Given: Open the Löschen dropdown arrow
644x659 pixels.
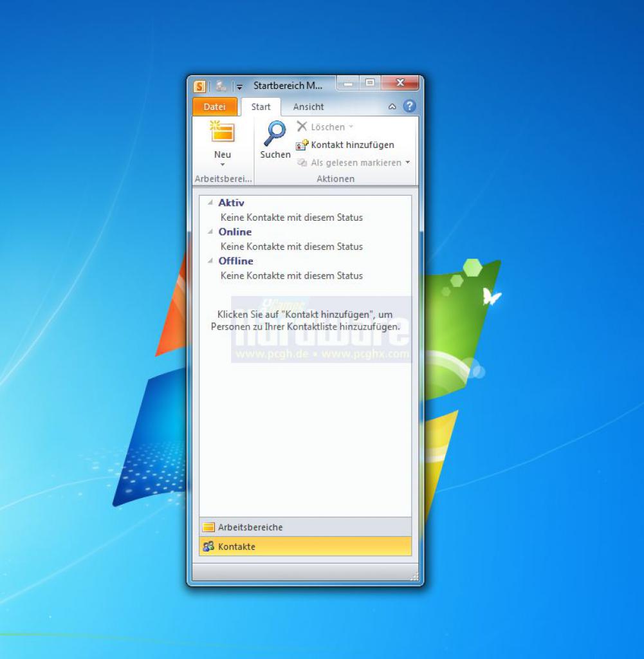Looking at the screenshot, I should (351, 127).
